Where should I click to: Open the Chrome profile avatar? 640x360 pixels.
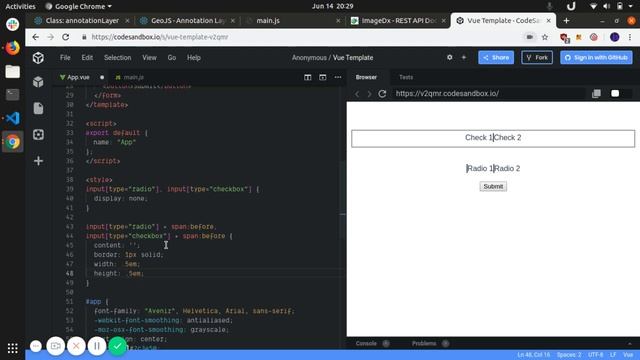(614, 37)
